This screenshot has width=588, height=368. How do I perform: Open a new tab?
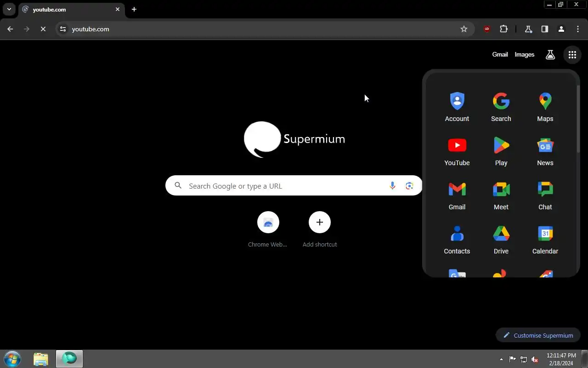[x=134, y=9]
